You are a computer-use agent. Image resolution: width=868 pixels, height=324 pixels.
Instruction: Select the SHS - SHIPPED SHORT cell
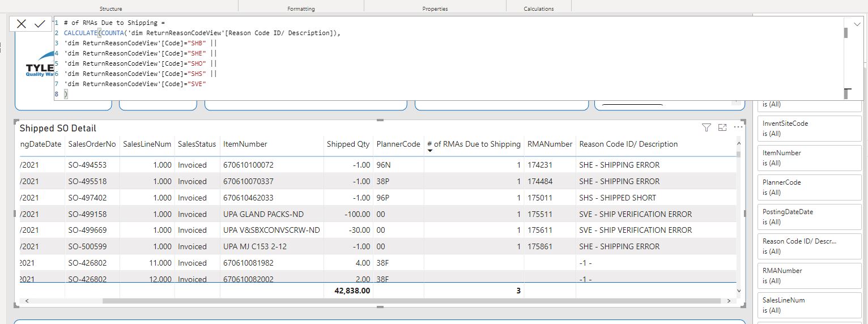tap(618, 198)
